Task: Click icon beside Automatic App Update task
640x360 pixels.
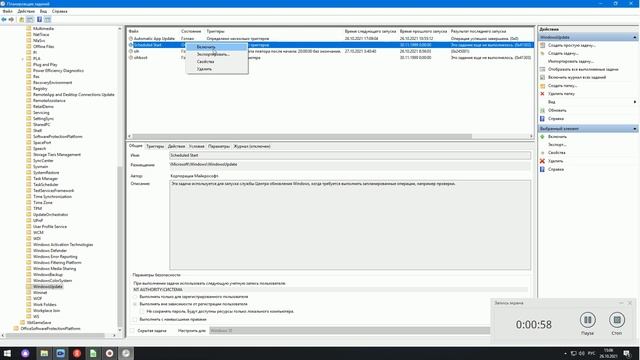Action: pos(131,38)
